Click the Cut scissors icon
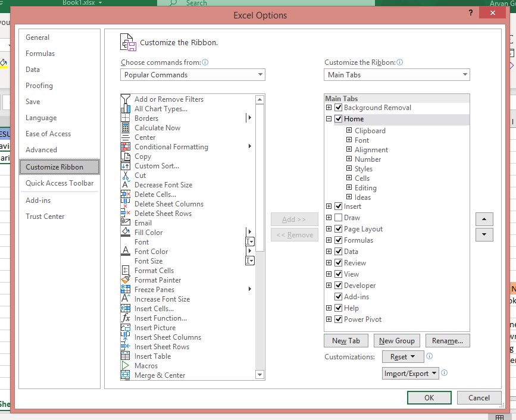The height and width of the screenshot is (420, 516). coord(126,175)
